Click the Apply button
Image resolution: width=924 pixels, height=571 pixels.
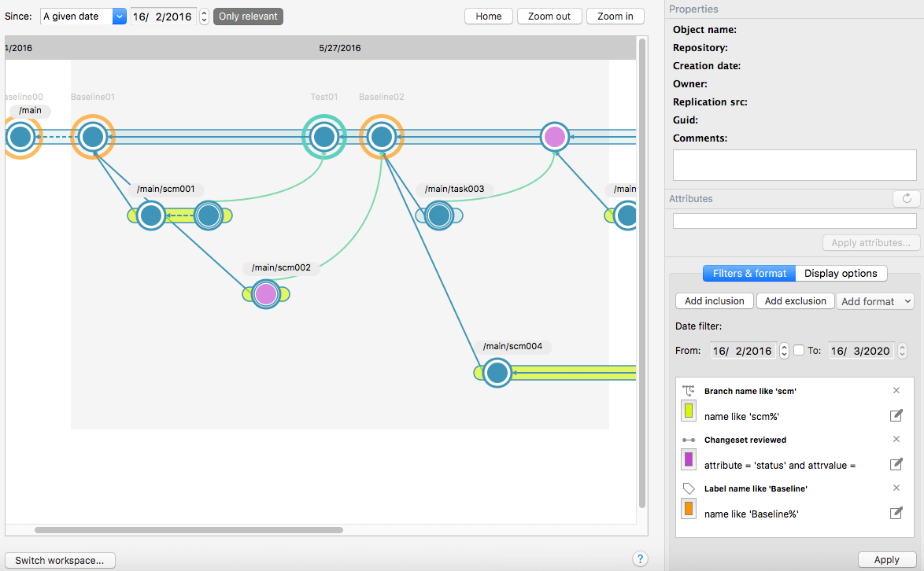point(887,560)
